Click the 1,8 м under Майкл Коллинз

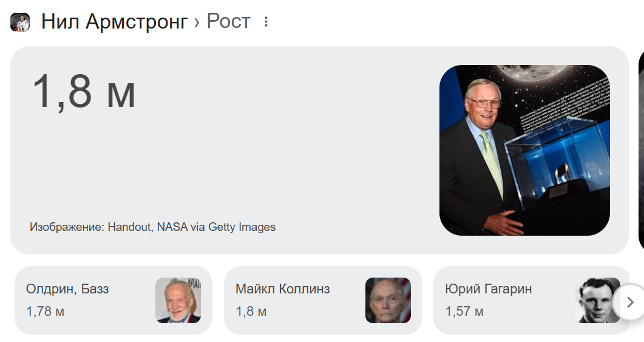coord(251,312)
